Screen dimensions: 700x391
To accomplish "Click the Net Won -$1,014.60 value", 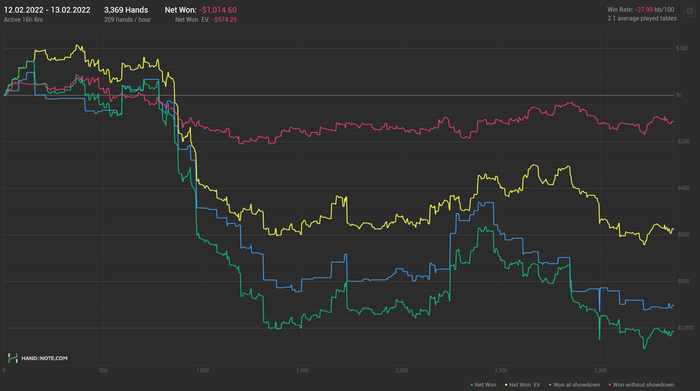I will [218, 10].
